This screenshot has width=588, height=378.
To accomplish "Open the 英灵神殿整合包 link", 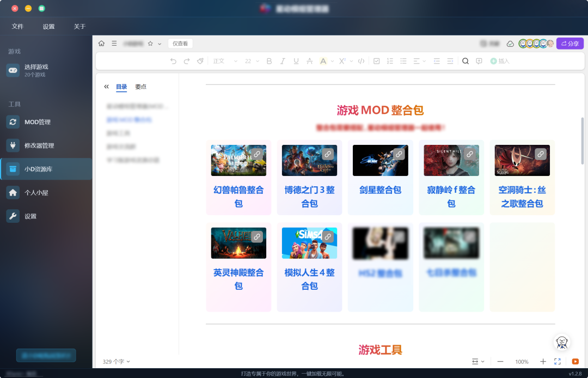I will tap(238, 279).
